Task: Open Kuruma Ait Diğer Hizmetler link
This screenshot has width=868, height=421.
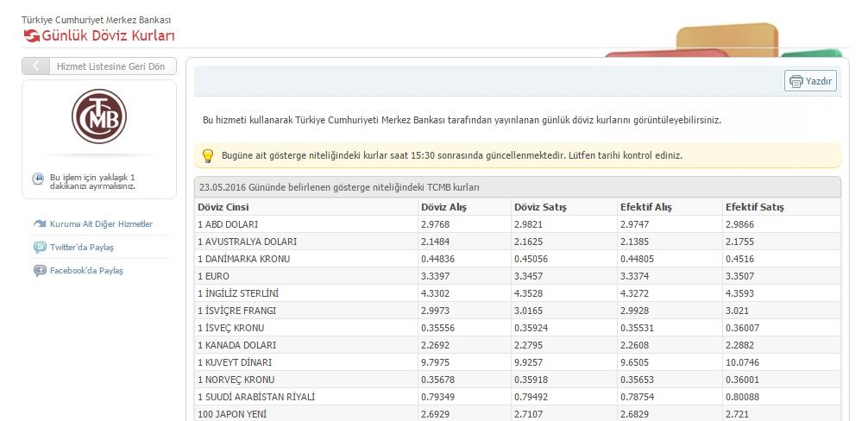Action: [101, 224]
